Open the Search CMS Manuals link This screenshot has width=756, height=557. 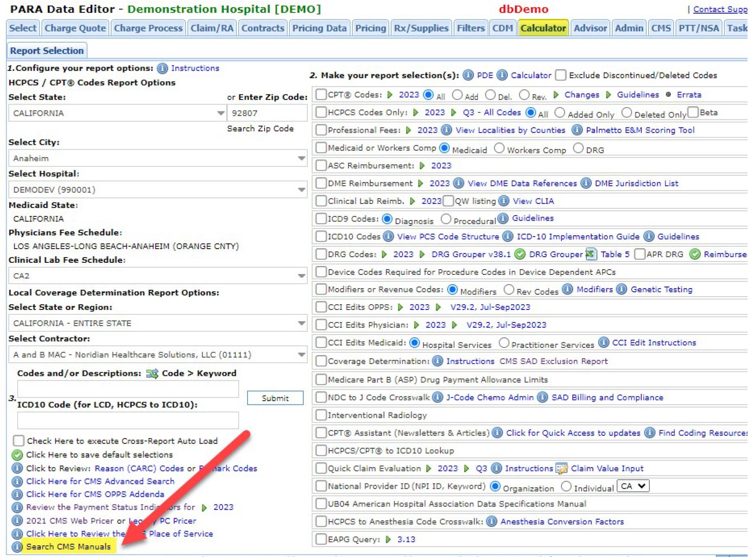point(68,547)
